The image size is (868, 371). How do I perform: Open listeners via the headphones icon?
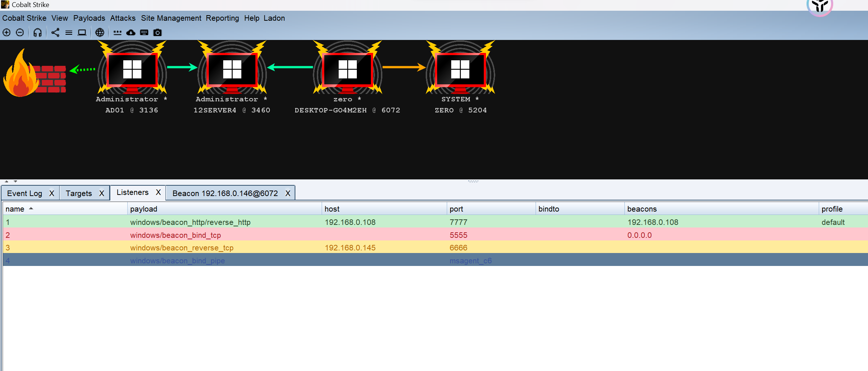click(37, 33)
